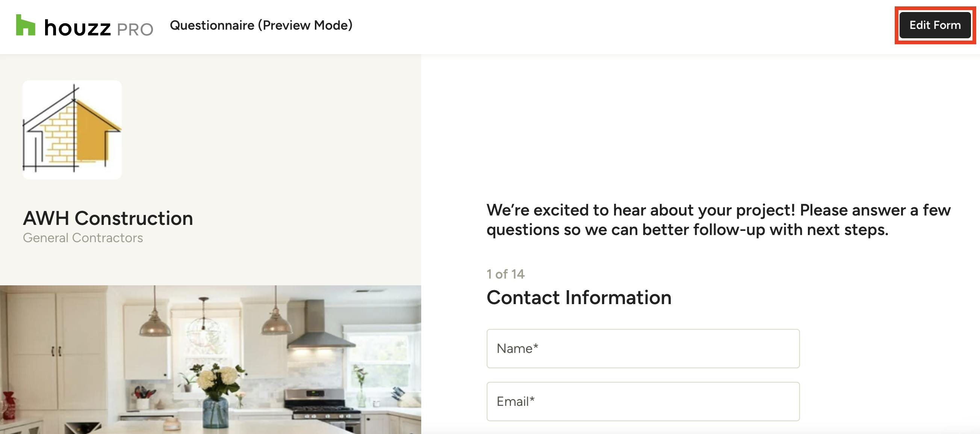
Task: Click the houzz wordmark text
Action: point(78,28)
